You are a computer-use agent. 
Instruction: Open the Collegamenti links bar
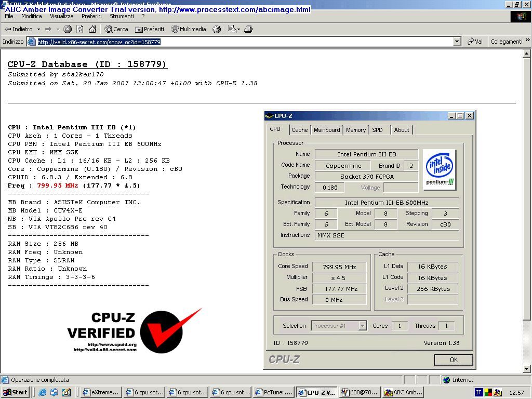point(506,42)
